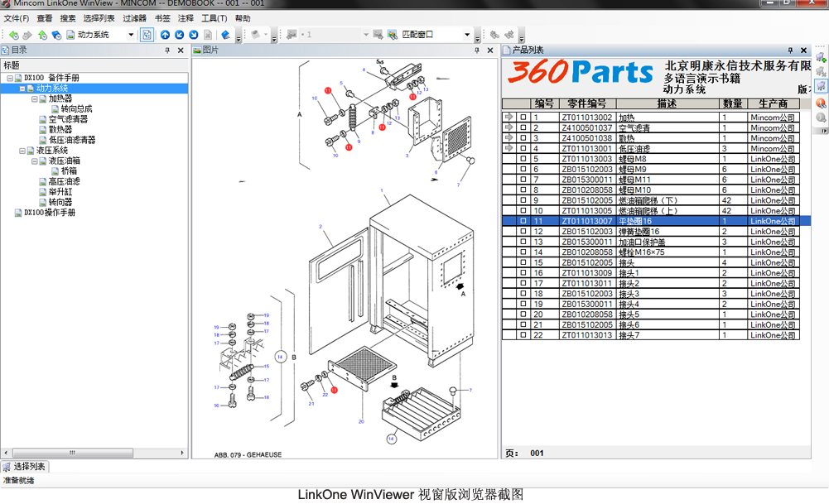Select DX100操作手册 in the contents tree

click(50, 213)
